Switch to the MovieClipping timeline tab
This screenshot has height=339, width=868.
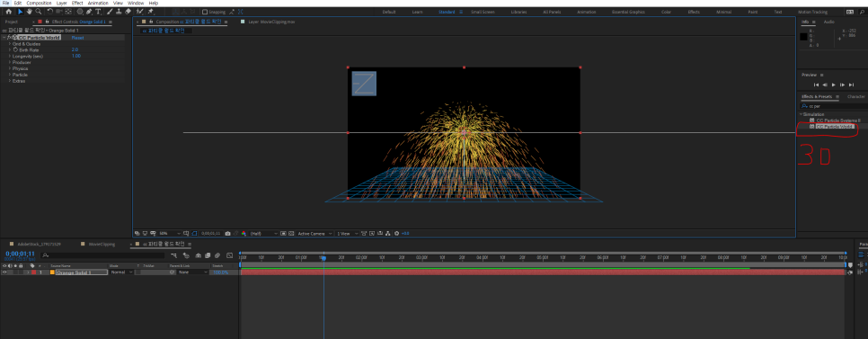point(102,244)
